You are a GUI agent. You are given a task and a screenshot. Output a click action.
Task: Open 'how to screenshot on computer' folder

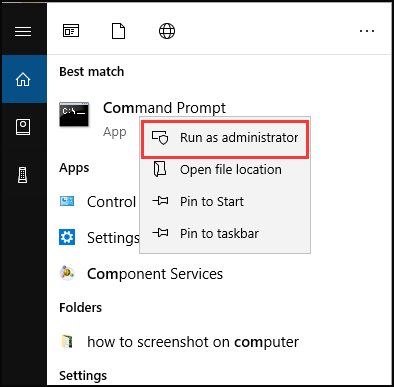point(193,342)
